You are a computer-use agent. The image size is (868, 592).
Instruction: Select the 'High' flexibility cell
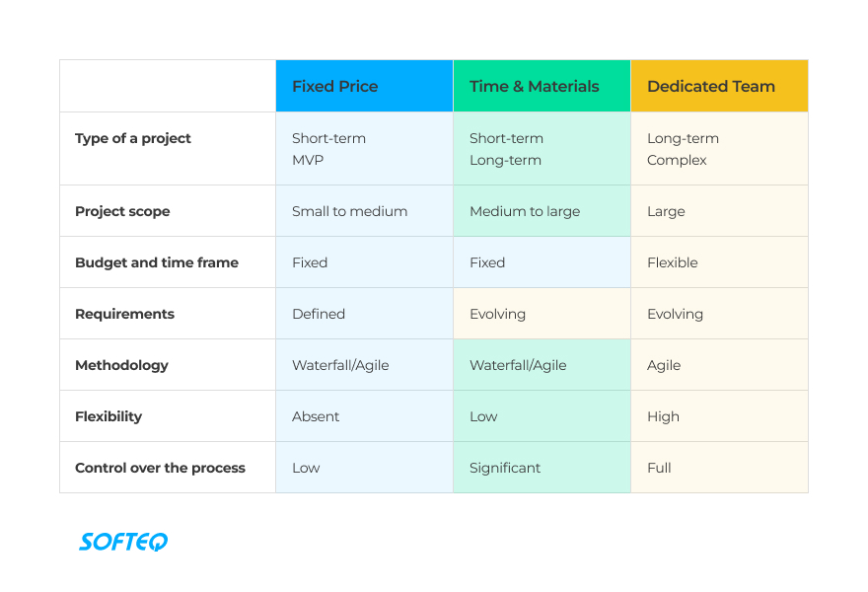pos(663,416)
